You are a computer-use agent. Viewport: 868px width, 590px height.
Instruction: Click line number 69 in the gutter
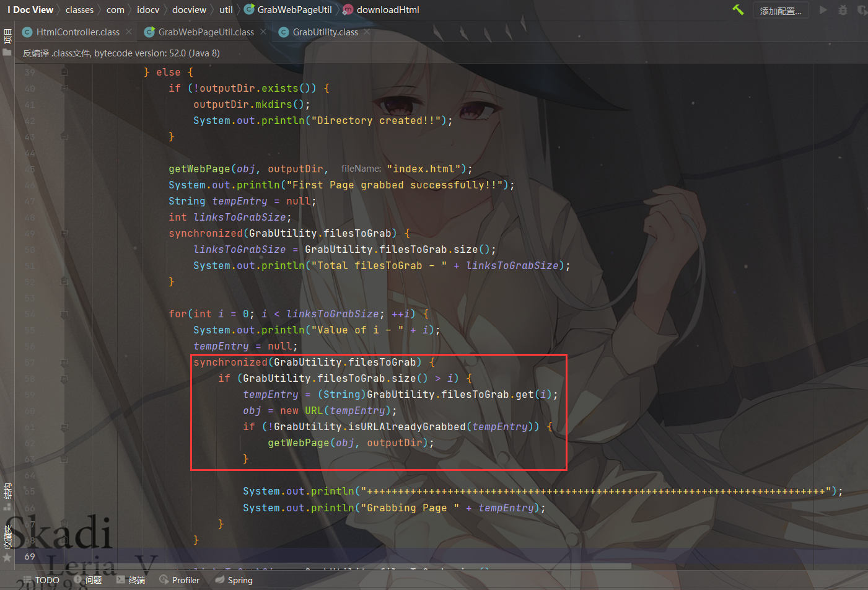[x=30, y=557]
